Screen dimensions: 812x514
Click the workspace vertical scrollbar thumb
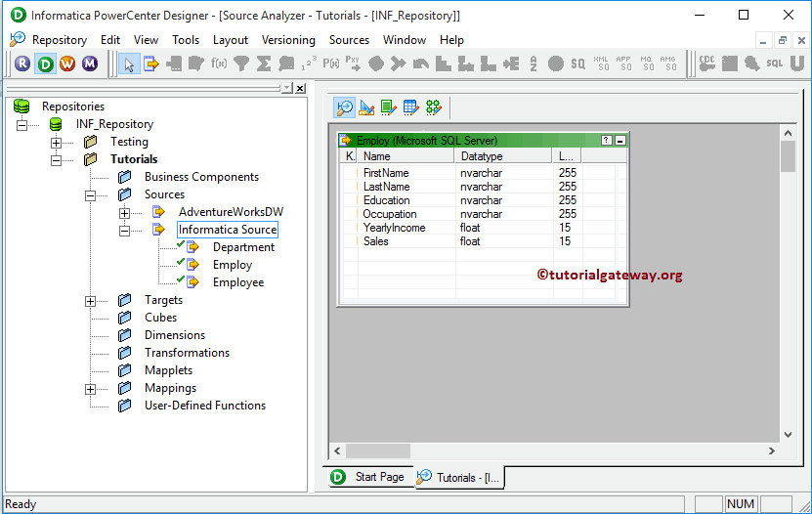[x=788, y=156]
